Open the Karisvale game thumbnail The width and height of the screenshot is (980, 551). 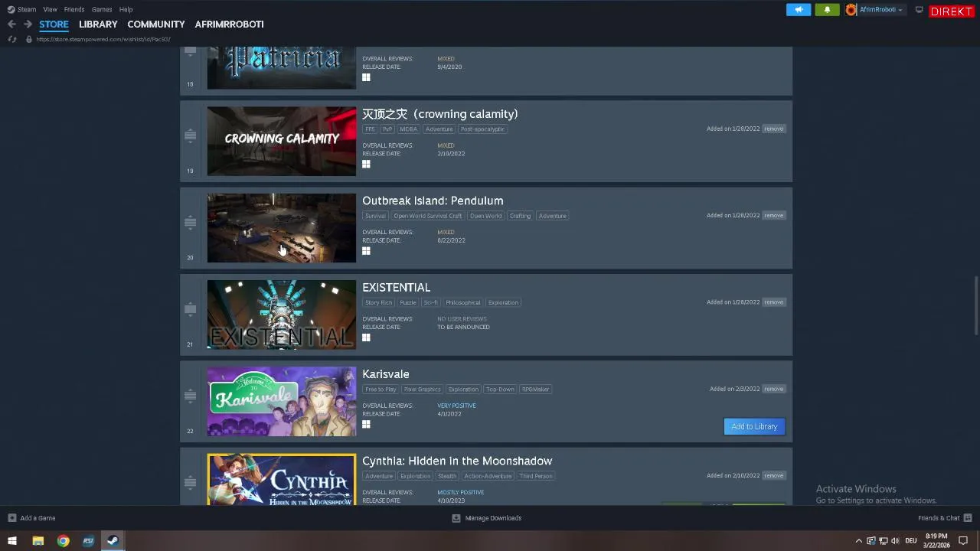coord(282,401)
